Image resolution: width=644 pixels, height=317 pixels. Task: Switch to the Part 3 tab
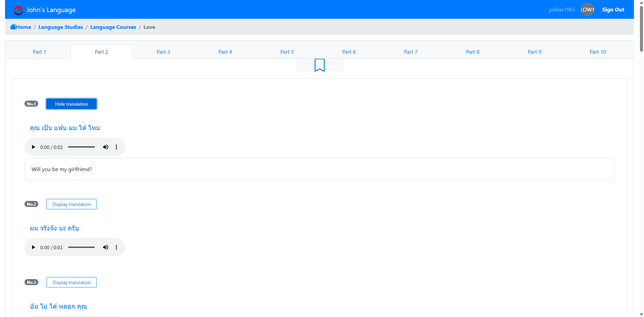(163, 52)
